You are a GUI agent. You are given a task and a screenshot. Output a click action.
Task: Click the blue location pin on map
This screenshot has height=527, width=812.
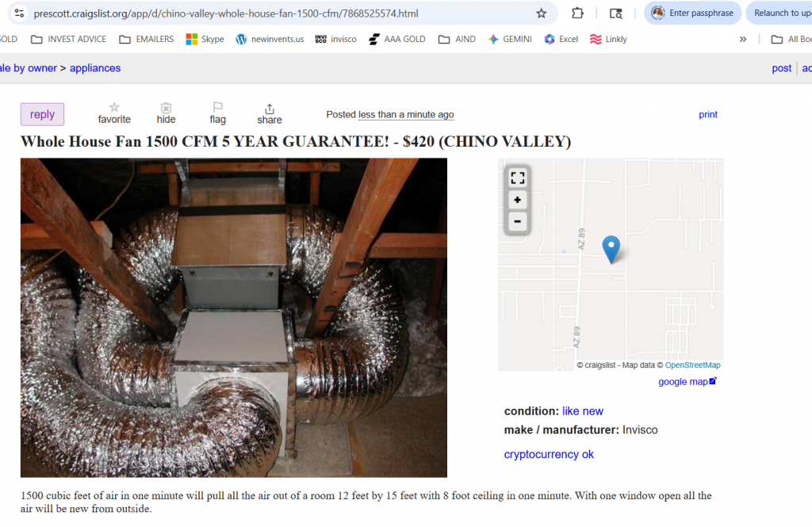click(611, 249)
